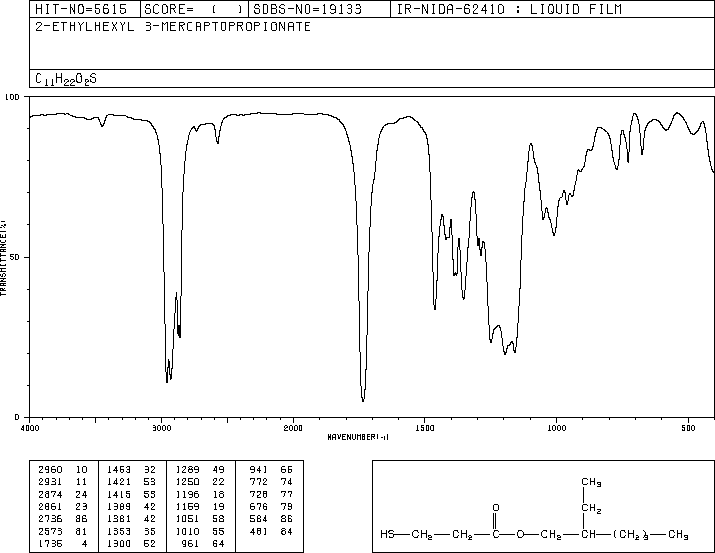The image size is (715, 553).
Task: Select peak table entry 1250
Action: coord(187,482)
